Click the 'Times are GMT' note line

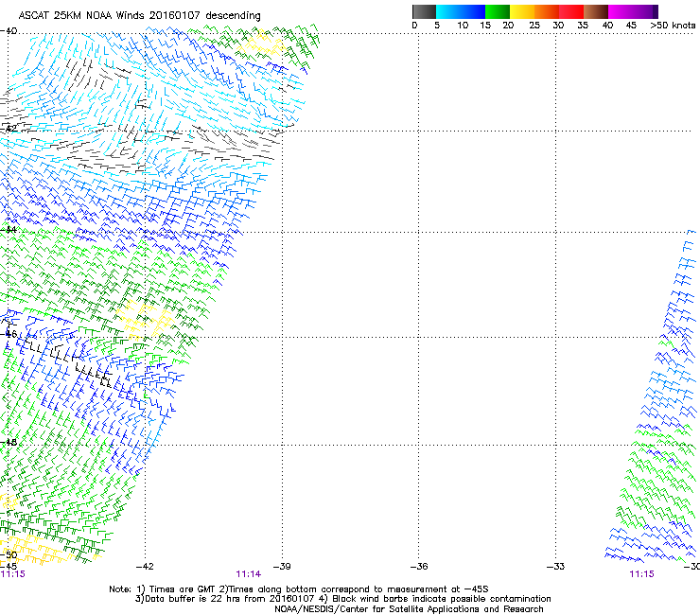pos(299,589)
